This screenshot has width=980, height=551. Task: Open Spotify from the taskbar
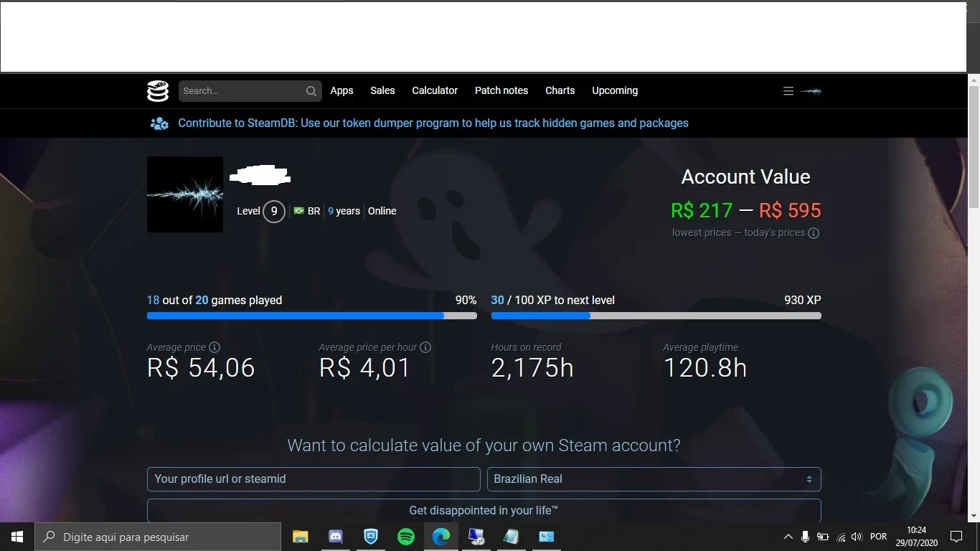[x=406, y=537]
